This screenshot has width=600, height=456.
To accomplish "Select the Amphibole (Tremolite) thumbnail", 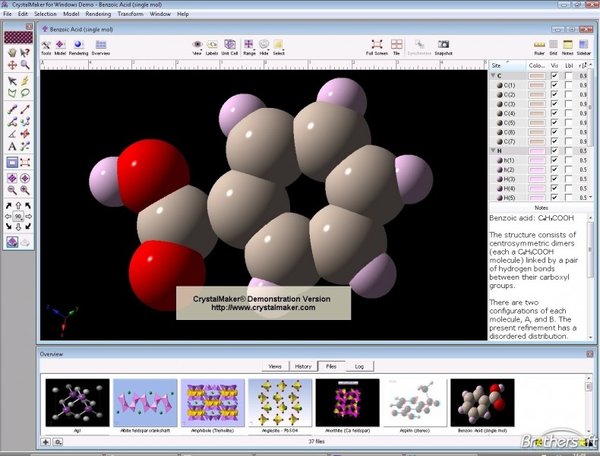I will coord(212,405).
